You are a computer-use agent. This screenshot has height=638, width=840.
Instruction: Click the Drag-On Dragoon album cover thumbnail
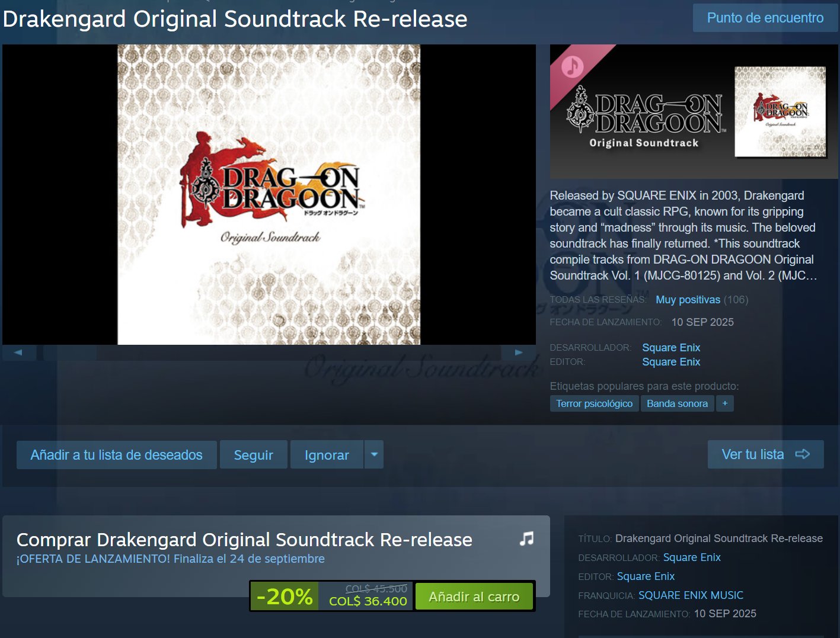click(x=780, y=111)
